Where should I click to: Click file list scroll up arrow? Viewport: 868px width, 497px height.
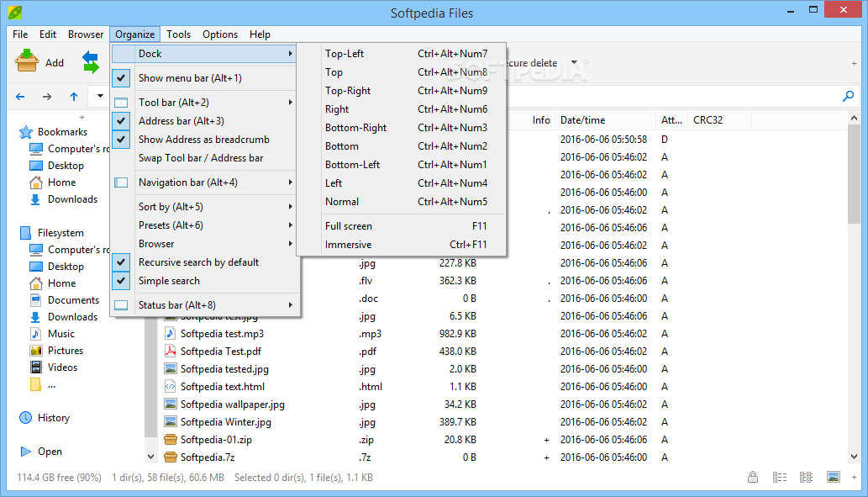click(854, 118)
